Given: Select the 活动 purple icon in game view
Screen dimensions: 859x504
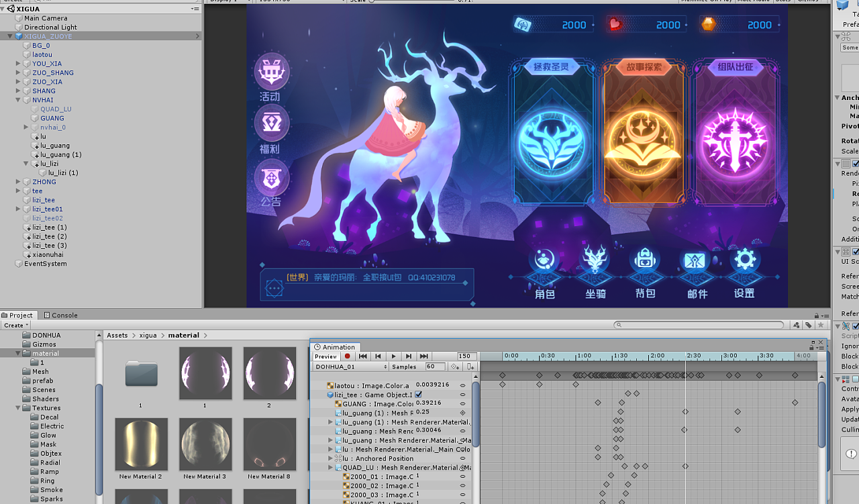Looking at the screenshot, I should click(x=272, y=71).
